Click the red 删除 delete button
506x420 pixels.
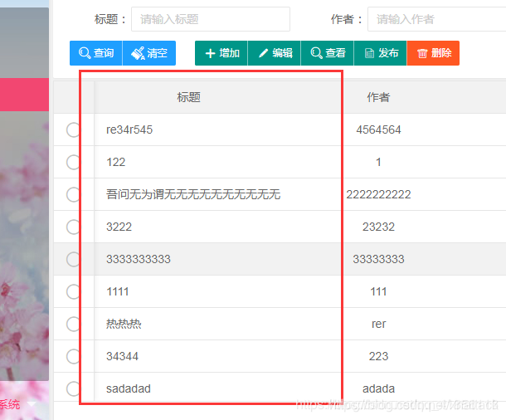tap(433, 53)
